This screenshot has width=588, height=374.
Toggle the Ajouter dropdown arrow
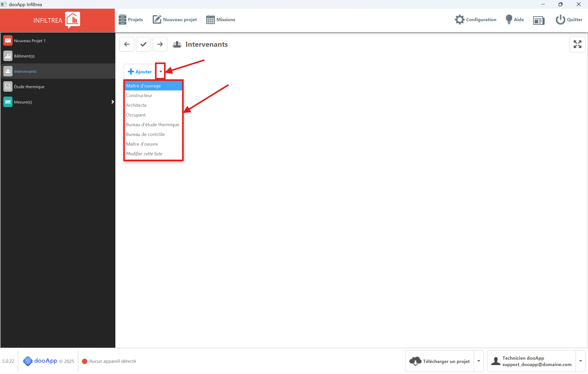[161, 72]
